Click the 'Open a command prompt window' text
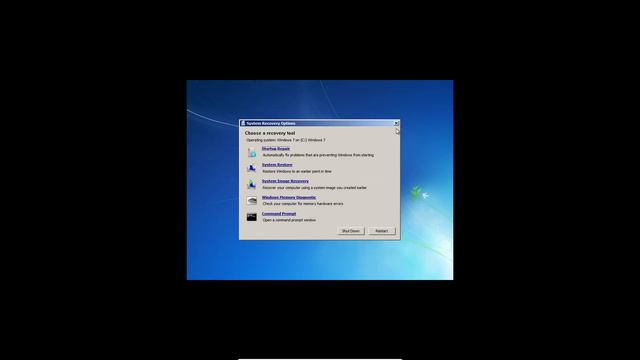 coord(289,220)
